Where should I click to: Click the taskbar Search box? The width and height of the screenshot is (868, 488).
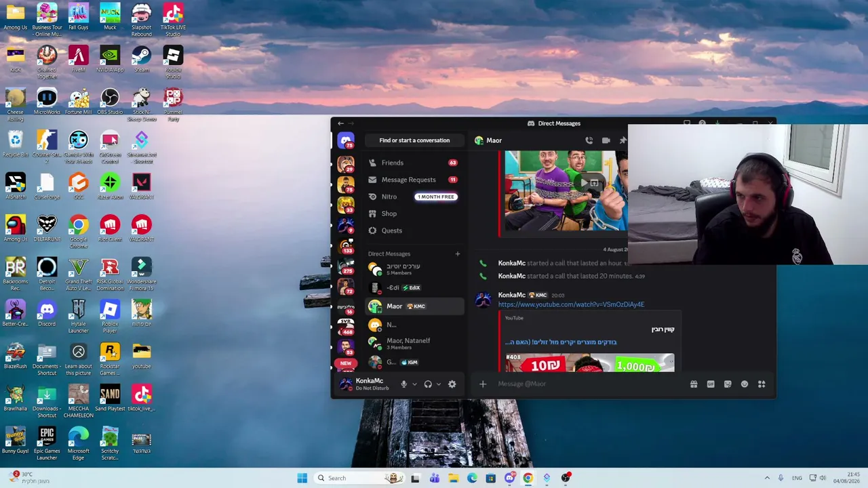[360, 478]
